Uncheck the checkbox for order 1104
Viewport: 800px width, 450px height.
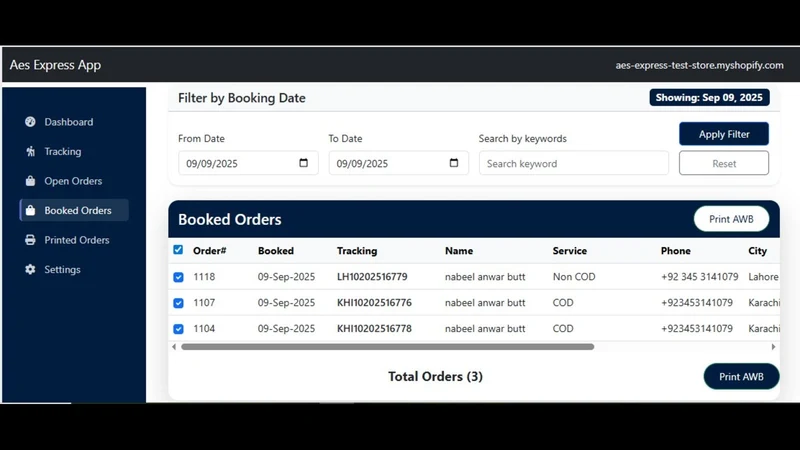[179, 329]
